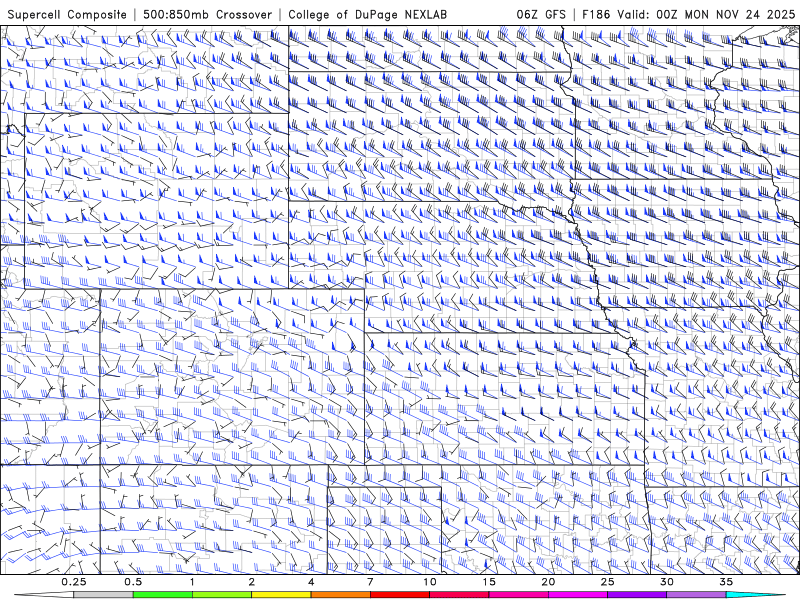This screenshot has height=600, width=800.
Task: Click 'College of DuPage NEXLAB' header text
Action: (x=367, y=14)
